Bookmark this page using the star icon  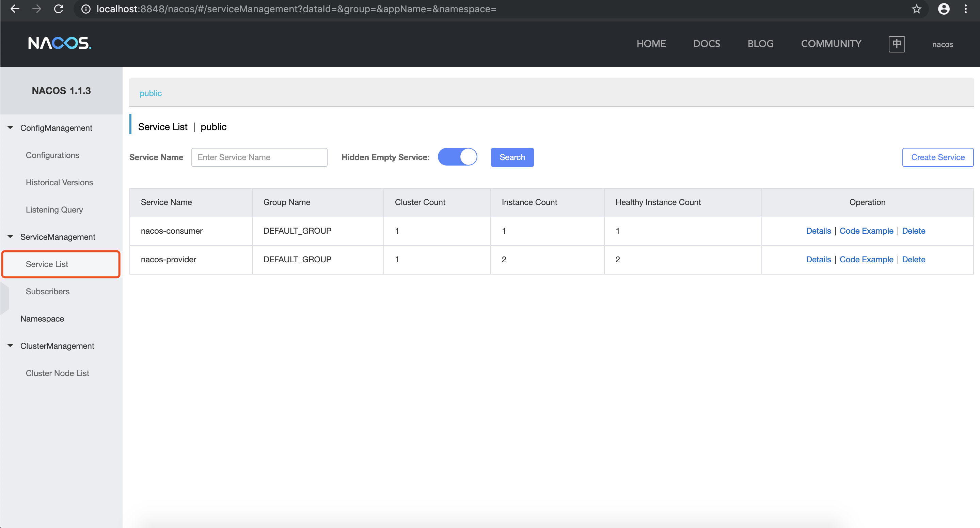coord(916,9)
